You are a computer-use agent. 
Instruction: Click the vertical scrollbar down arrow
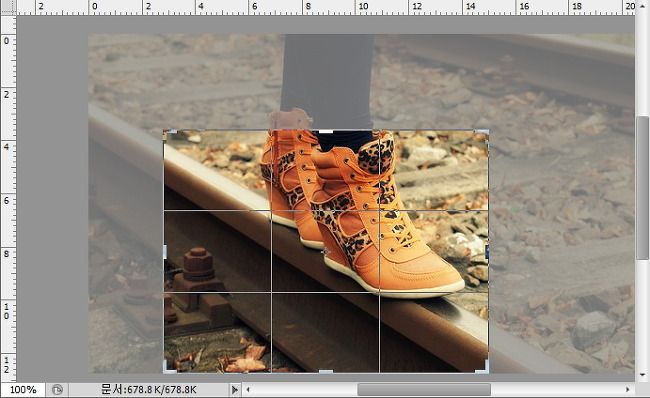pyautogui.click(x=643, y=375)
